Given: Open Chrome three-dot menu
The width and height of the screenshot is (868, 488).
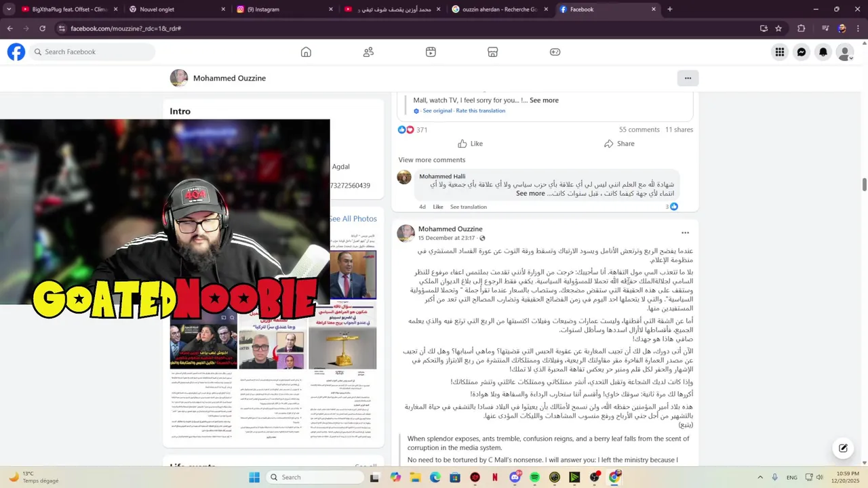Looking at the screenshot, I should pyautogui.click(x=858, y=28).
